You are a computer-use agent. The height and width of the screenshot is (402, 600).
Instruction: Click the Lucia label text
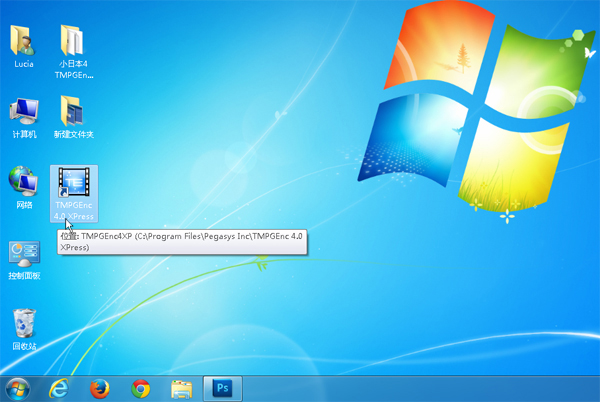(x=24, y=64)
